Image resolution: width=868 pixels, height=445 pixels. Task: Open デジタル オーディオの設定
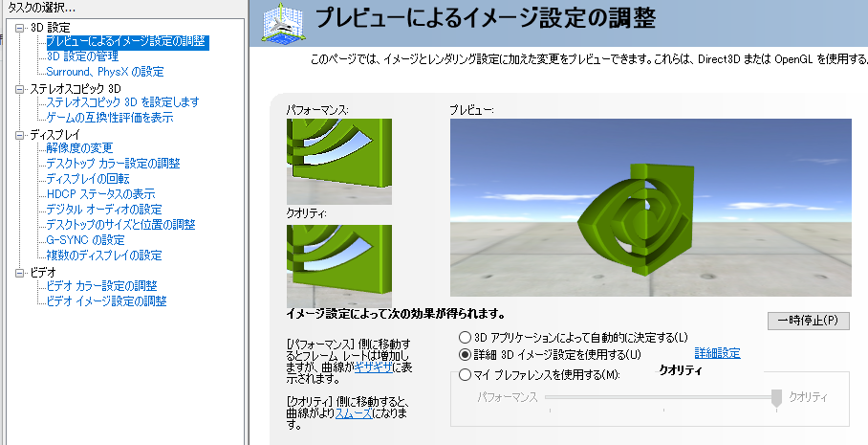click(x=104, y=210)
